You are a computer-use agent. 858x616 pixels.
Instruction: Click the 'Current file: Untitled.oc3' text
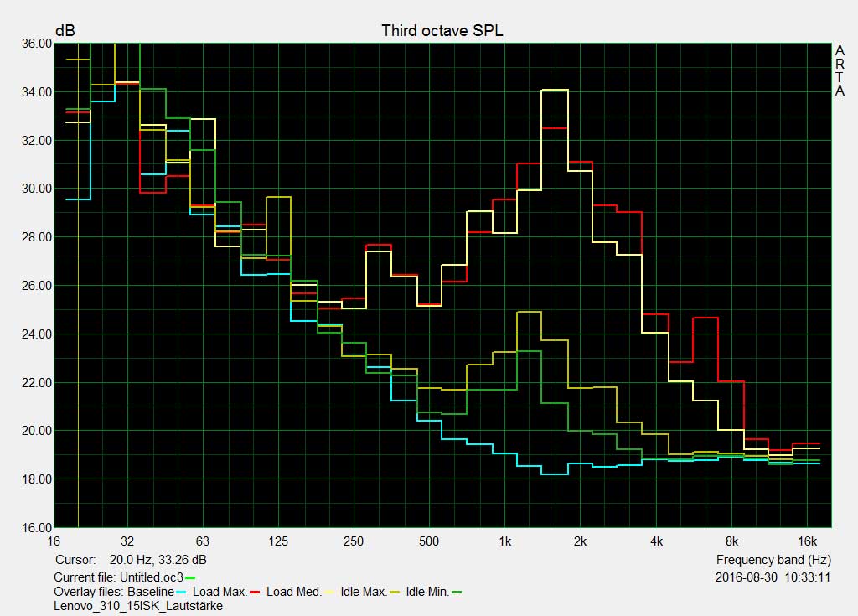(118, 577)
